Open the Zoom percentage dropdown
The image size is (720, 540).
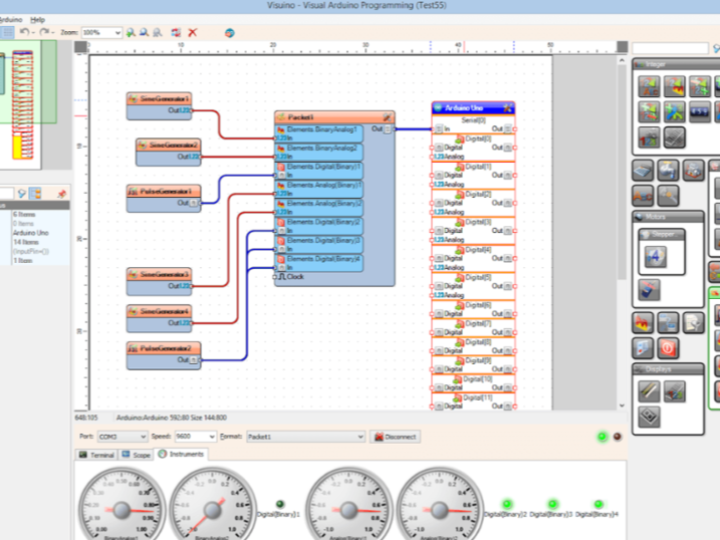(118, 33)
